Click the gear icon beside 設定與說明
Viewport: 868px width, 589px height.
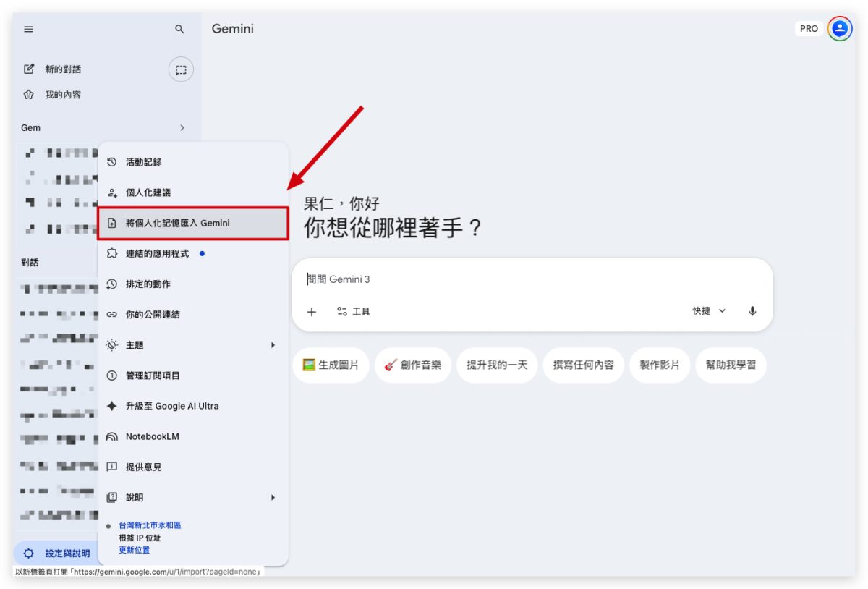click(29, 554)
